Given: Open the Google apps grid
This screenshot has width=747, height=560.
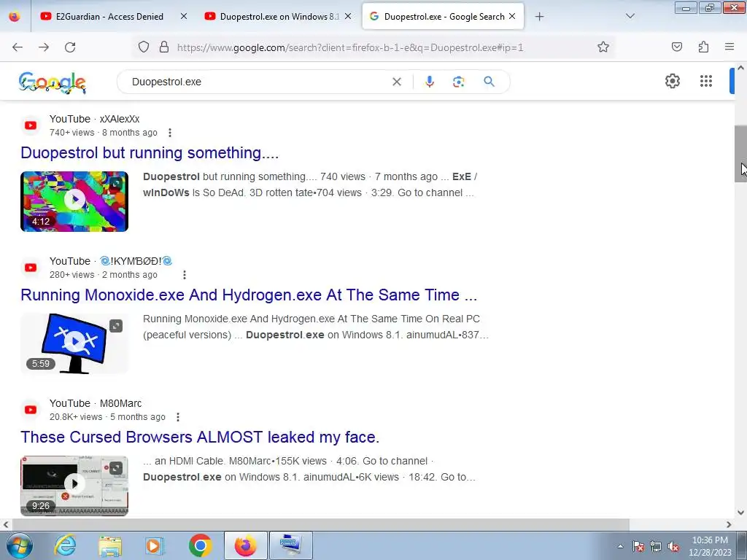Looking at the screenshot, I should coord(706,82).
